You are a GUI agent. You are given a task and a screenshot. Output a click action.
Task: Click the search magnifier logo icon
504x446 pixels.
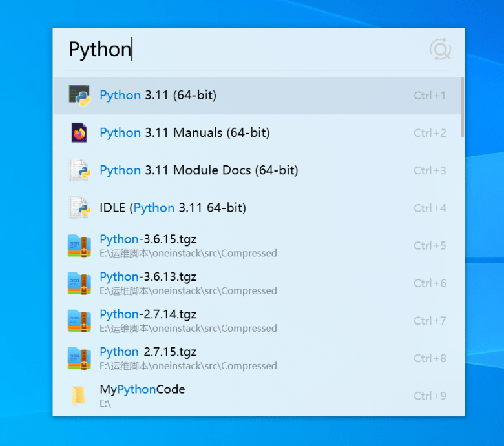point(440,50)
